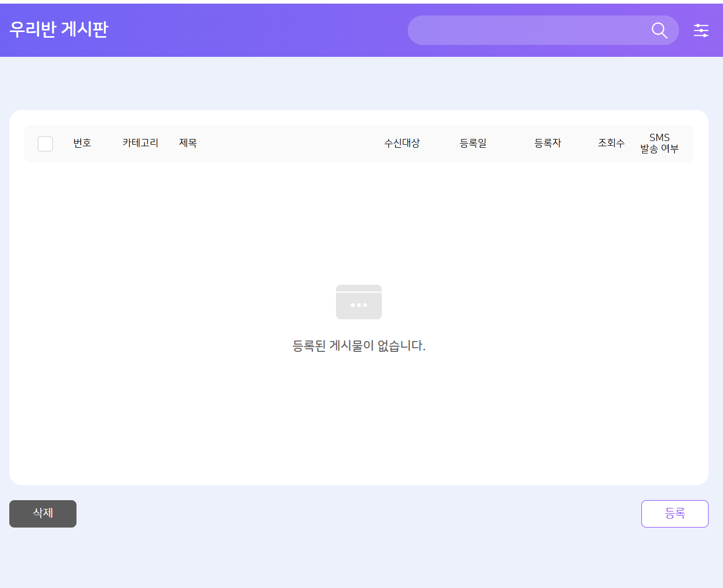Toggle the select-all checkbox in table header
Viewport: 723px width, 588px height.
[x=45, y=144]
